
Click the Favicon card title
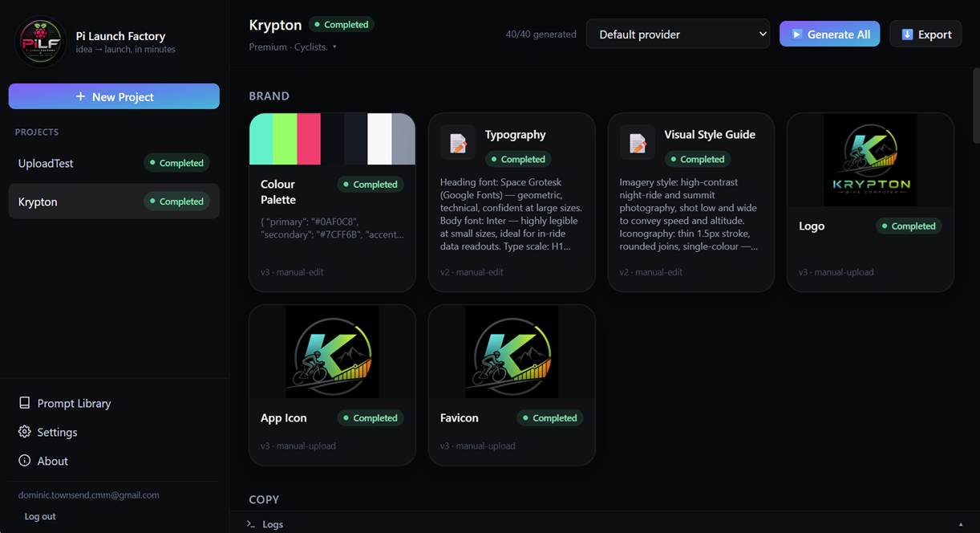(460, 418)
